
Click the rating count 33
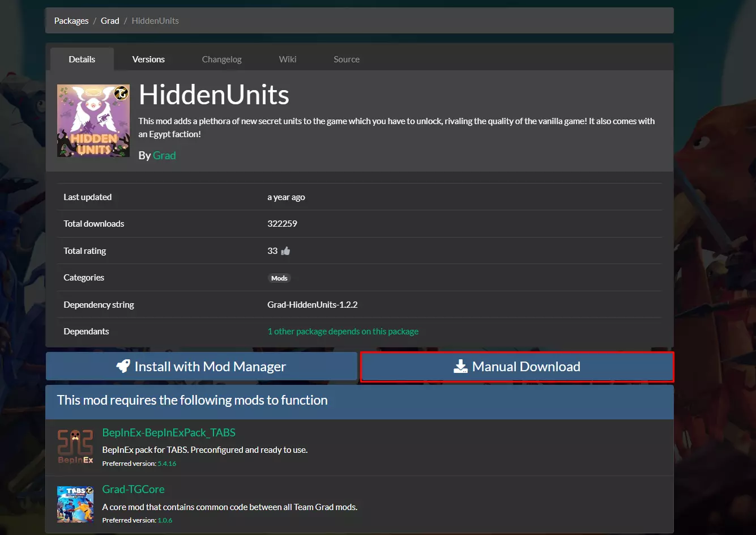click(272, 250)
